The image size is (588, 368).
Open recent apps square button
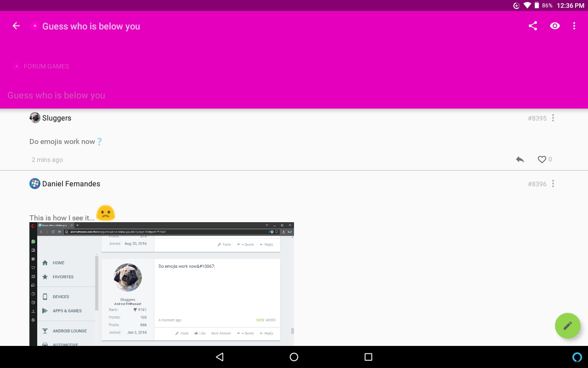pos(368,357)
